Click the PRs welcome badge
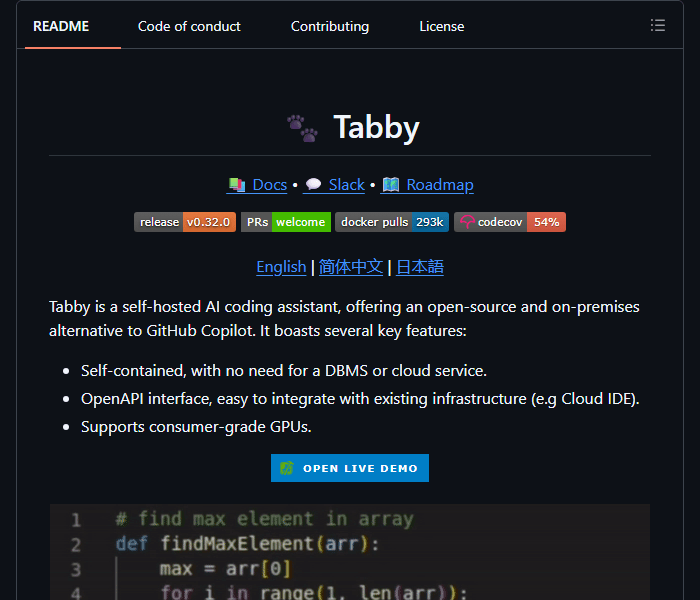Viewport: 700px width, 600px height. pyautogui.click(x=286, y=222)
